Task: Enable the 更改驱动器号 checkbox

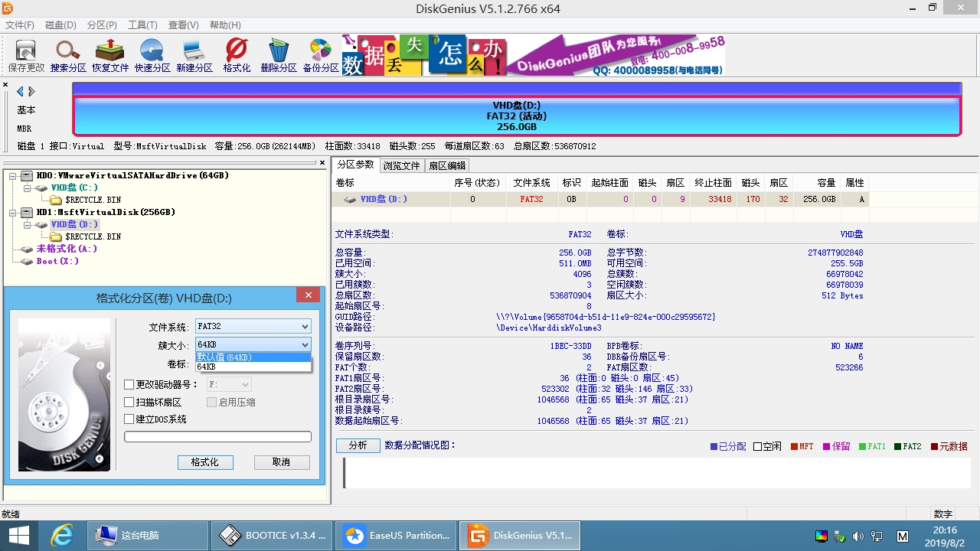Action: [x=129, y=385]
